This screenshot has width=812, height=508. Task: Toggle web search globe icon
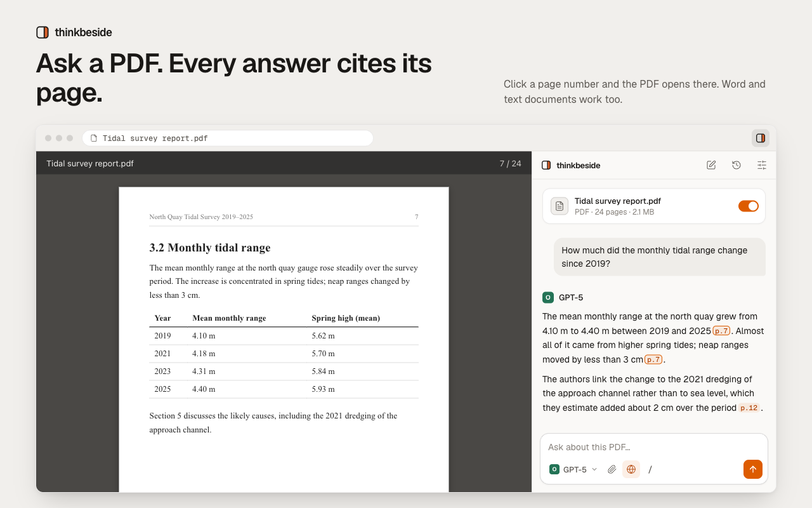point(631,469)
